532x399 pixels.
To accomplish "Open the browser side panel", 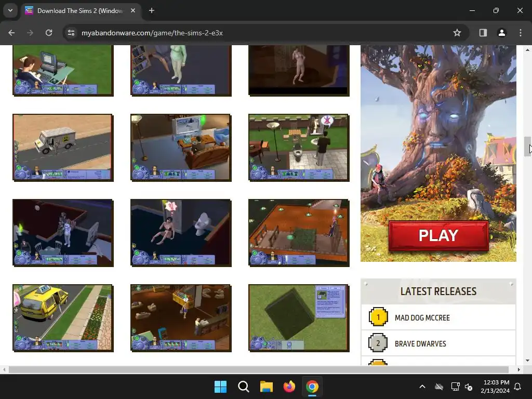I will coord(483,33).
